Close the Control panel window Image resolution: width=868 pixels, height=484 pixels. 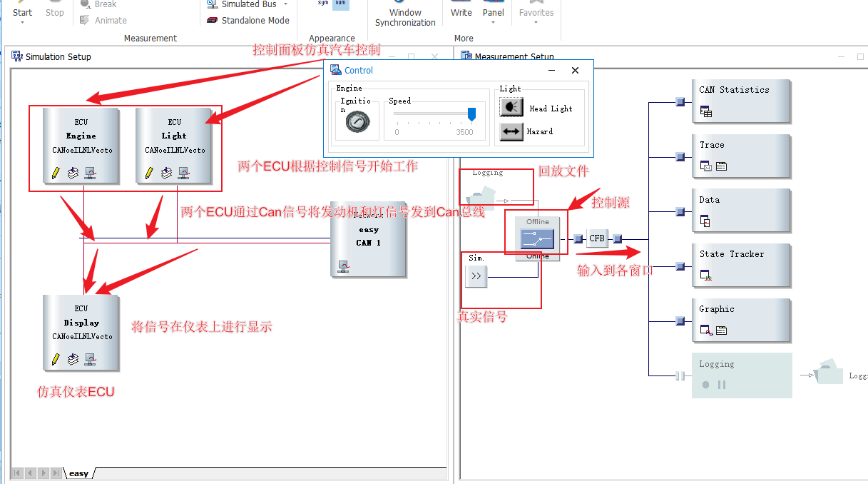[575, 70]
